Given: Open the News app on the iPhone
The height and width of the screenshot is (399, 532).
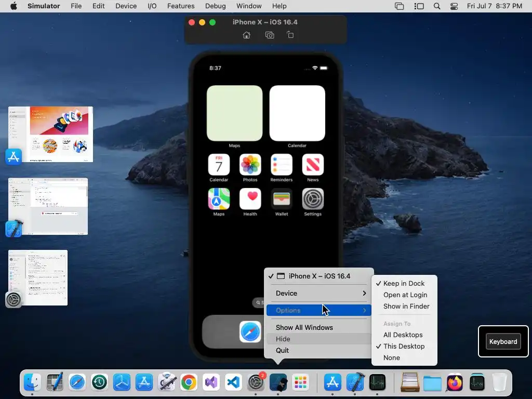Looking at the screenshot, I should [313, 165].
